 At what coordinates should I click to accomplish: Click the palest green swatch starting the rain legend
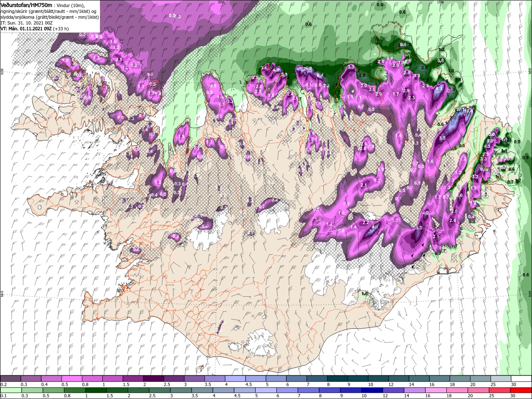point(11,390)
